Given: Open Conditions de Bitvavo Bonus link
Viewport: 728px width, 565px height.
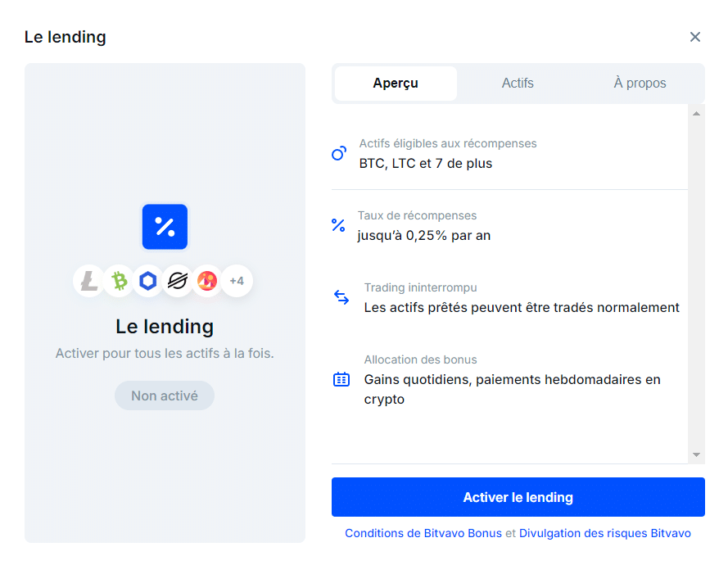Looking at the screenshot, I should (423, 533).
